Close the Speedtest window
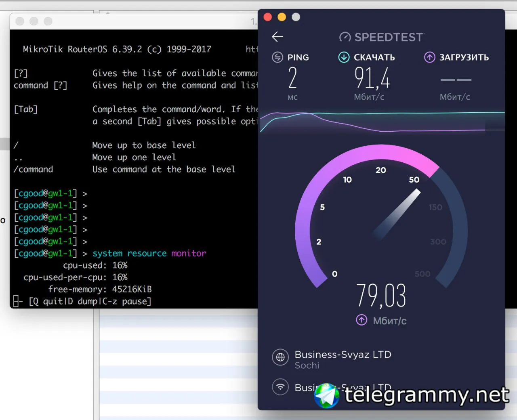 click(268, 17)
